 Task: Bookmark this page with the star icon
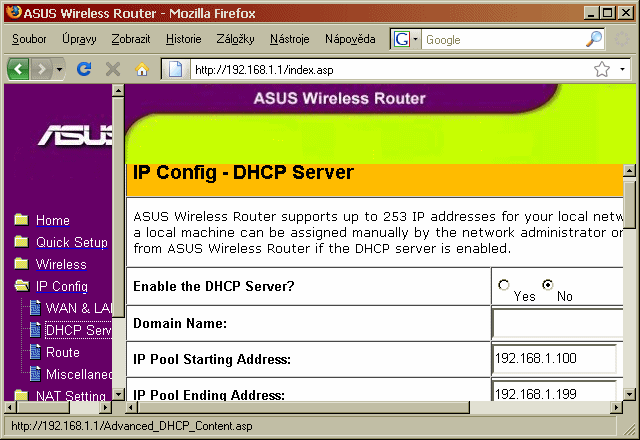coord(602,69)
